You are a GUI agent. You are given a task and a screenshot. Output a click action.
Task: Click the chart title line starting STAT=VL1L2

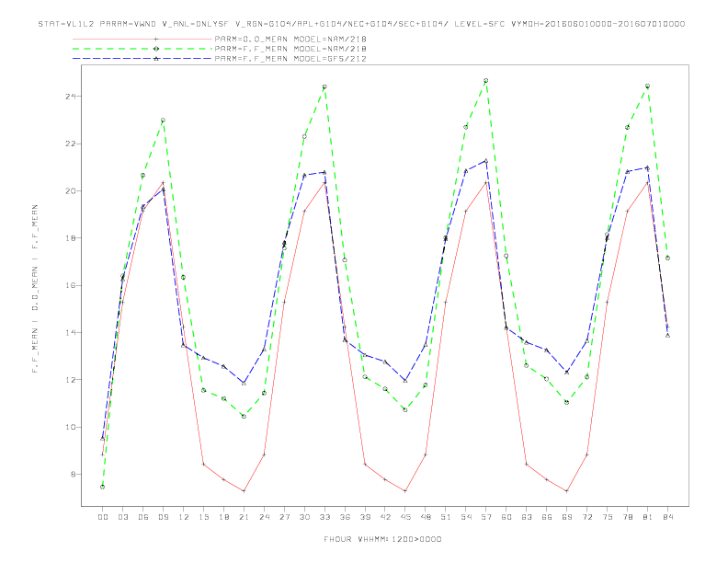(x=361, y=24)
